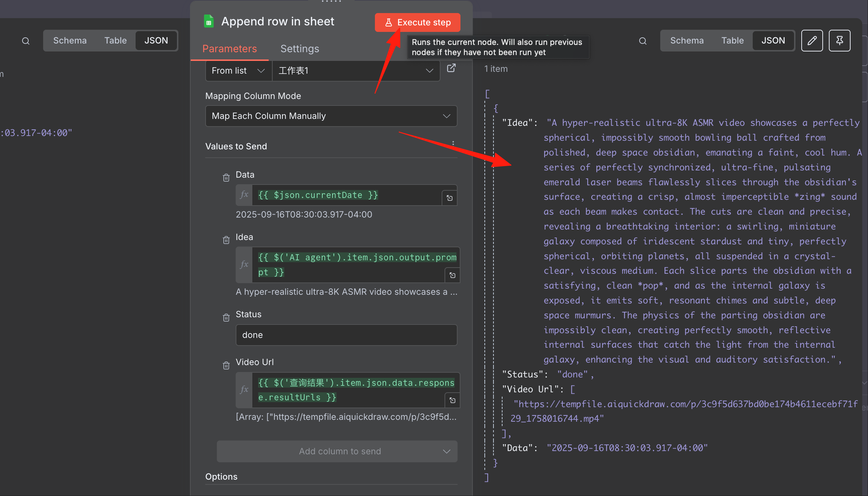Click the Video Url expression field

click(355, 390)
